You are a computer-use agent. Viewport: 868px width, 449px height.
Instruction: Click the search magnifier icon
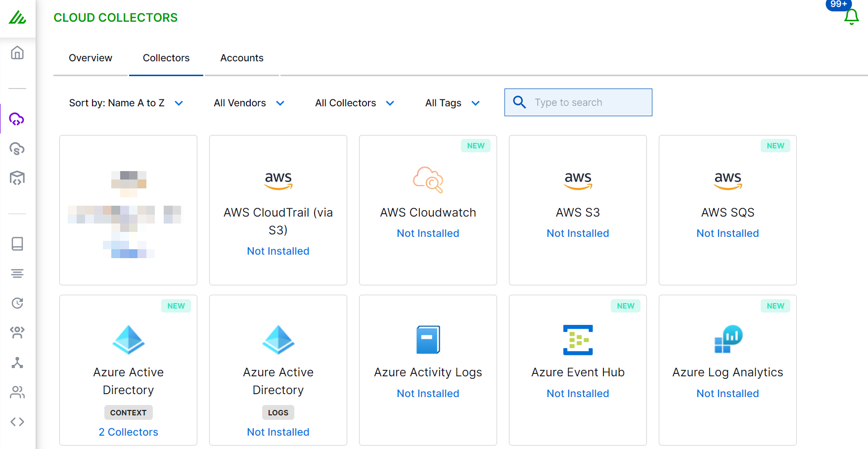(x=519, y=102)
